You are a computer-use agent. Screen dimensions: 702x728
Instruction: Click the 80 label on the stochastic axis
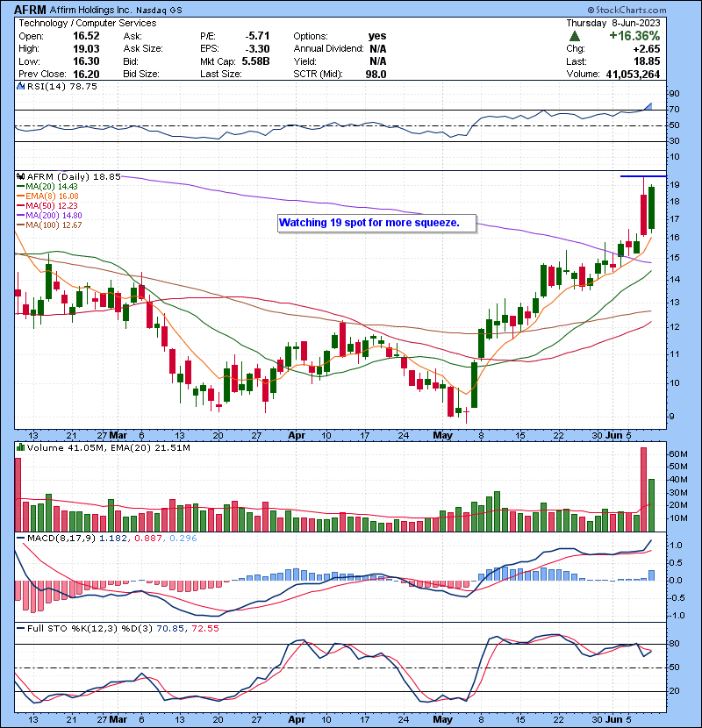coord(674,644)
